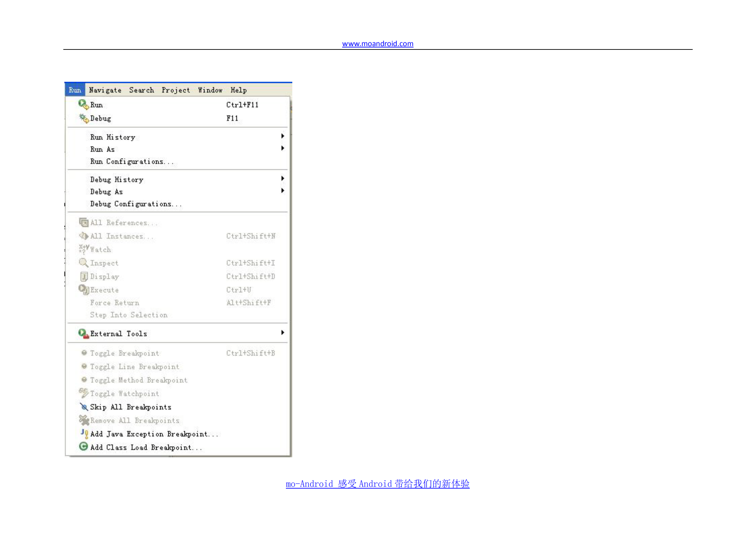Image resolution: width=756 pixels, height=534 pixels.
Task: Select Run Configurations menu entry
Action: click(x=132, y=161)
